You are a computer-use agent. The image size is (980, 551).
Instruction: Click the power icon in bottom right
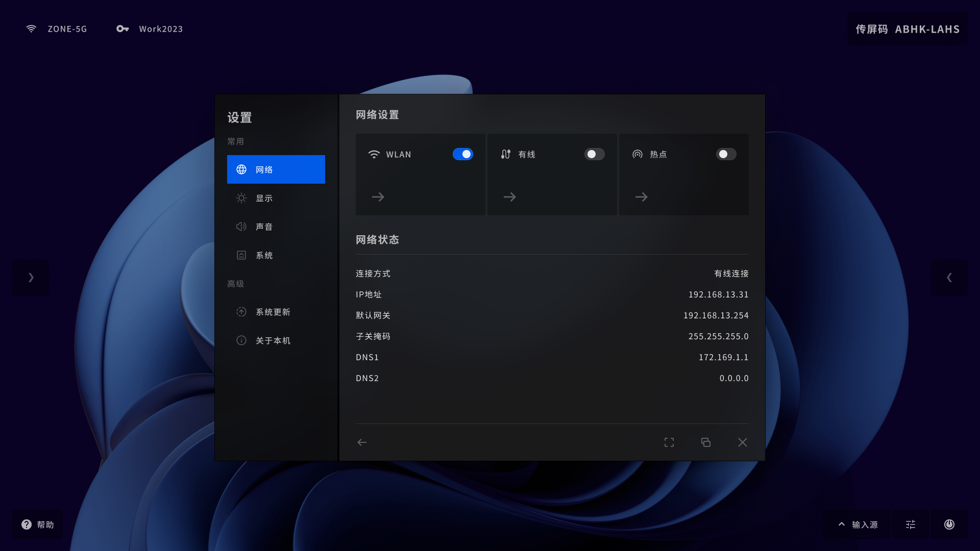949,524
